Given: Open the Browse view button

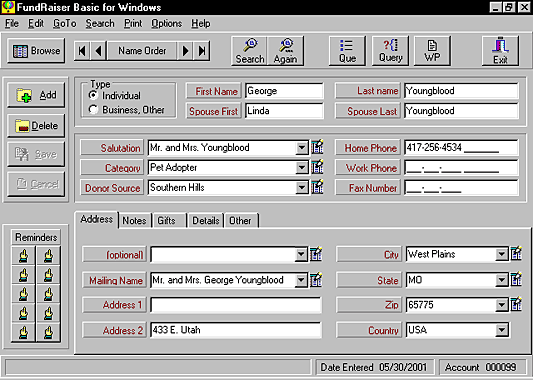Looking at the screenshot, I should pyautogui.click(x=36, y=51).
